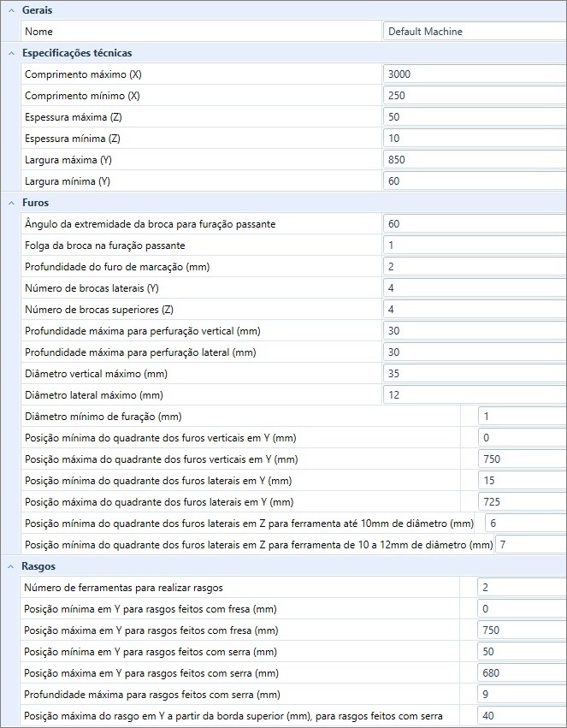The width and height of the screenshot is (567, 728).
Task: Click Profundidade máxima para rasgos com serra field
Action: click(522, 694)
